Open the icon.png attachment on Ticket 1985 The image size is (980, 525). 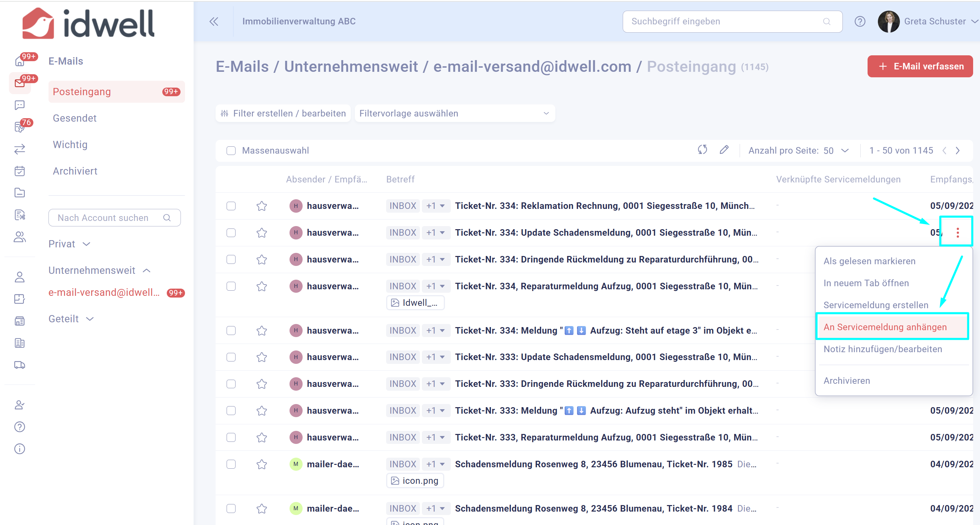(x=415, y=481)
